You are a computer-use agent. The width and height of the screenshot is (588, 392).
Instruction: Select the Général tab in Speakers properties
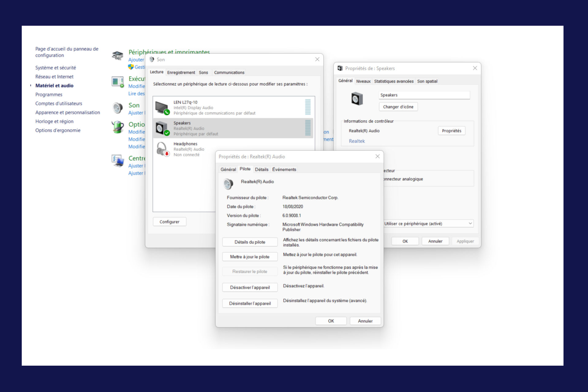pyautogui.click(x=345, y=81)
